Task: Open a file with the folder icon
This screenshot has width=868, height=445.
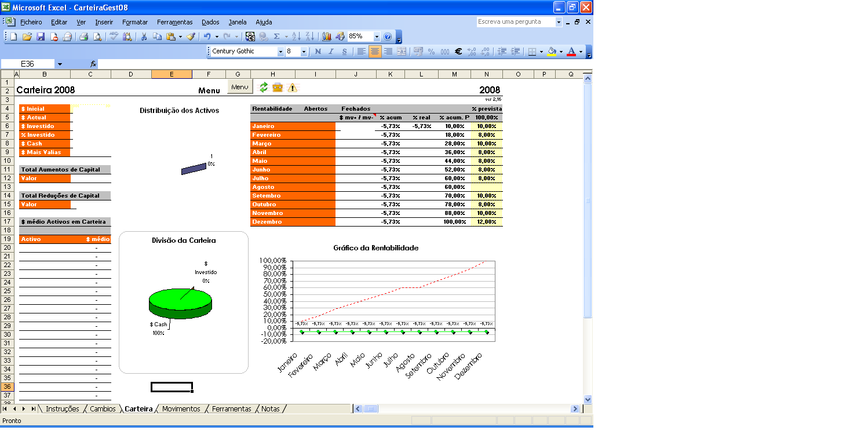Action: (x=27, y=37)
